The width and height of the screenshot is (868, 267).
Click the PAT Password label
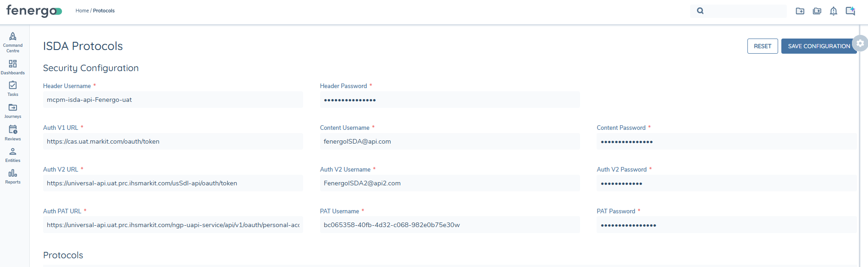click(616, 211)
